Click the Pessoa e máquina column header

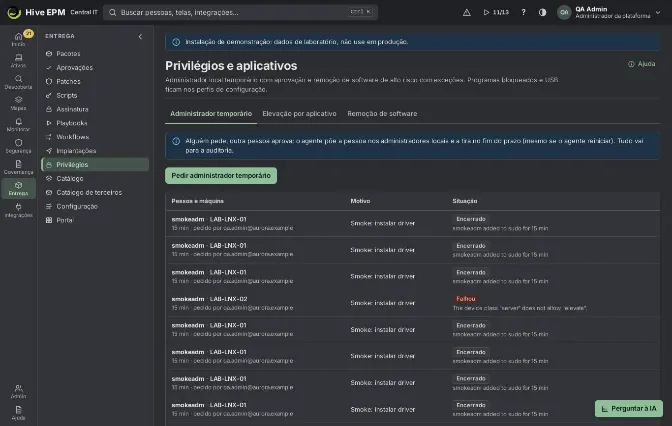[198, 201]
